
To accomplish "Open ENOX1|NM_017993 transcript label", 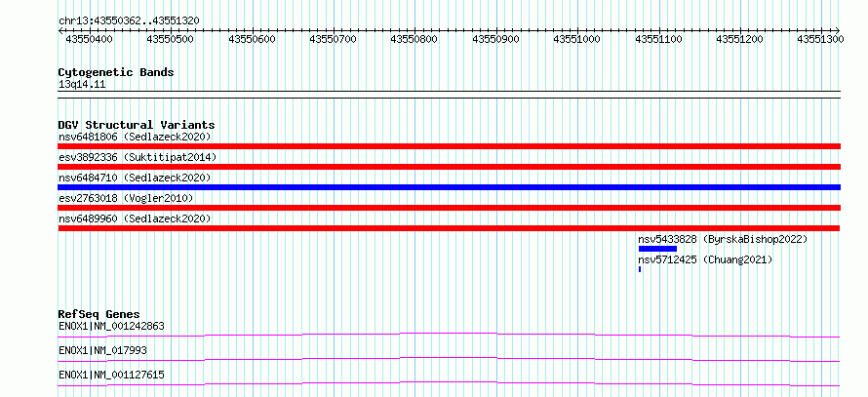I will coord(103,350).
